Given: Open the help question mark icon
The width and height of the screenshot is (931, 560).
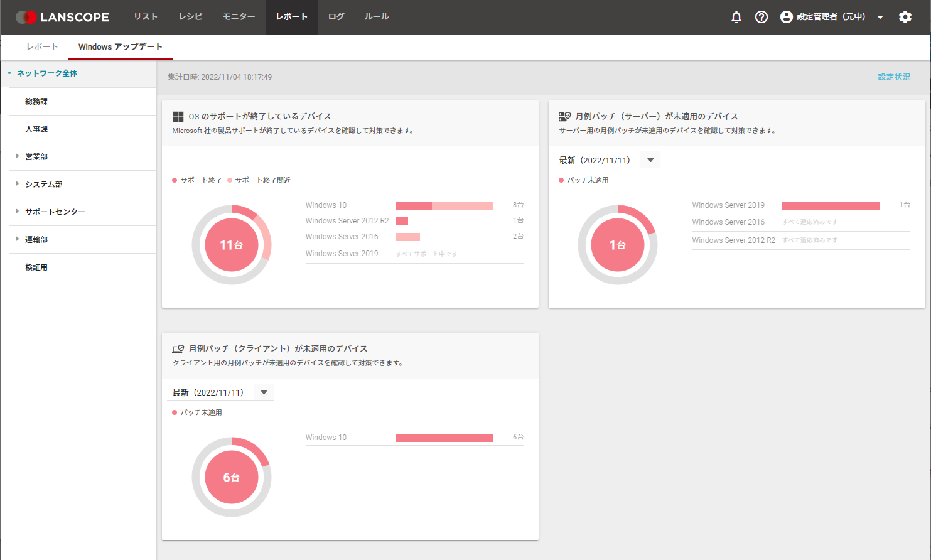Looking at the screenshot, I should click(761, 17).
